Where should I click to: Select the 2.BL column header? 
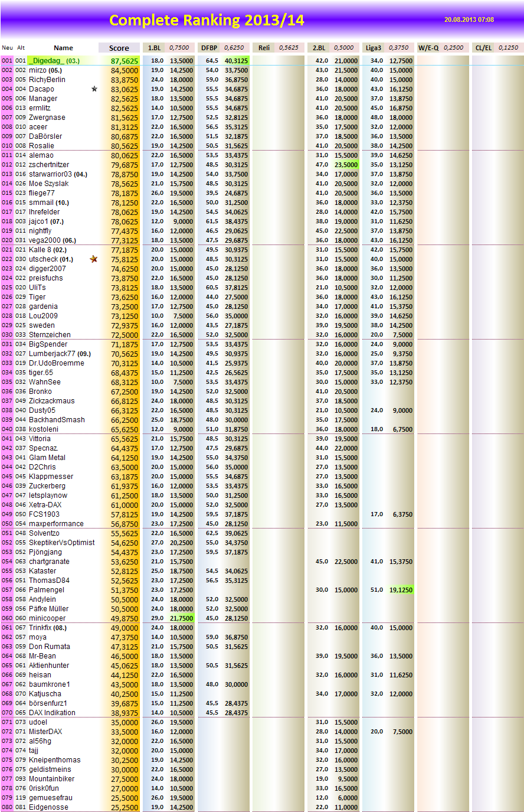[x=319, y=48]
